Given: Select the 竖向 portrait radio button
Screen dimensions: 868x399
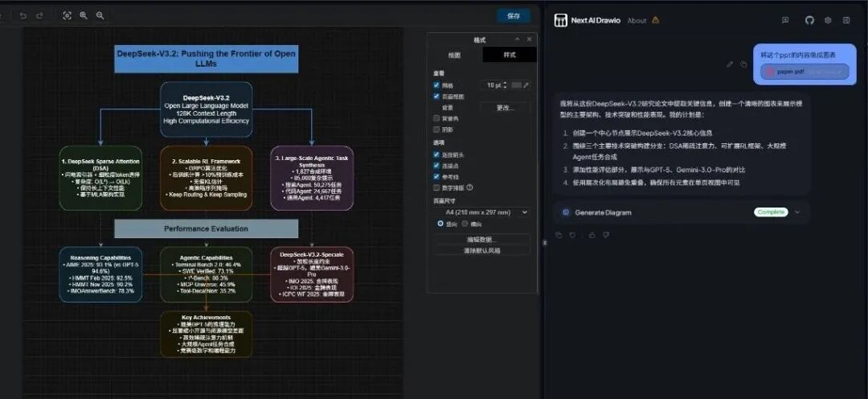Looking at the screenshot, I should [440, 224].
